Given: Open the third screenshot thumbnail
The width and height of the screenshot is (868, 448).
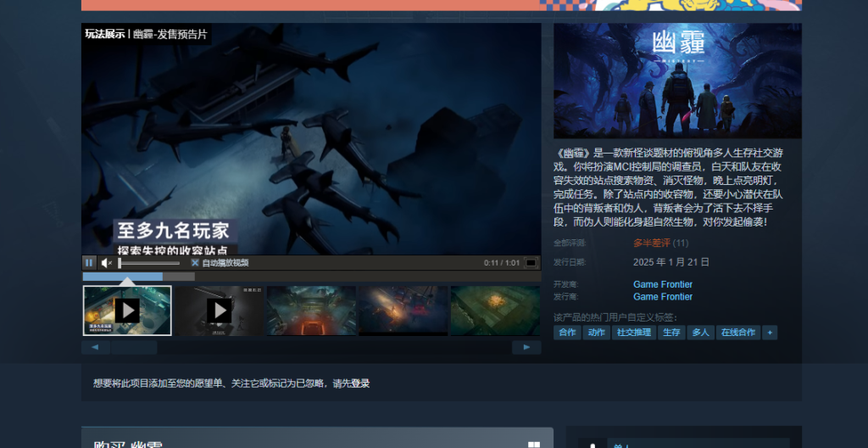Looking at the screenshot, I should [x=311, y=311].
